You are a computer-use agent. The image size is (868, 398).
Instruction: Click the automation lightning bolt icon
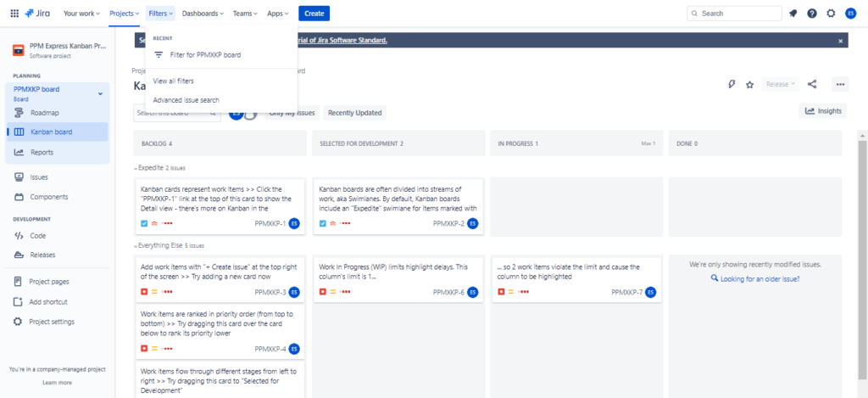click(732, 84)
